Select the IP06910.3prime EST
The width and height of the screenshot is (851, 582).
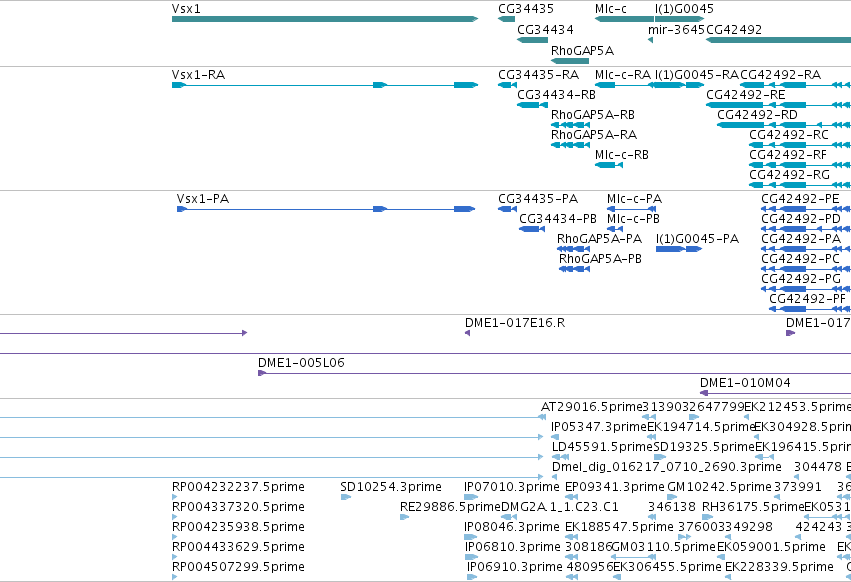(472, 577)
